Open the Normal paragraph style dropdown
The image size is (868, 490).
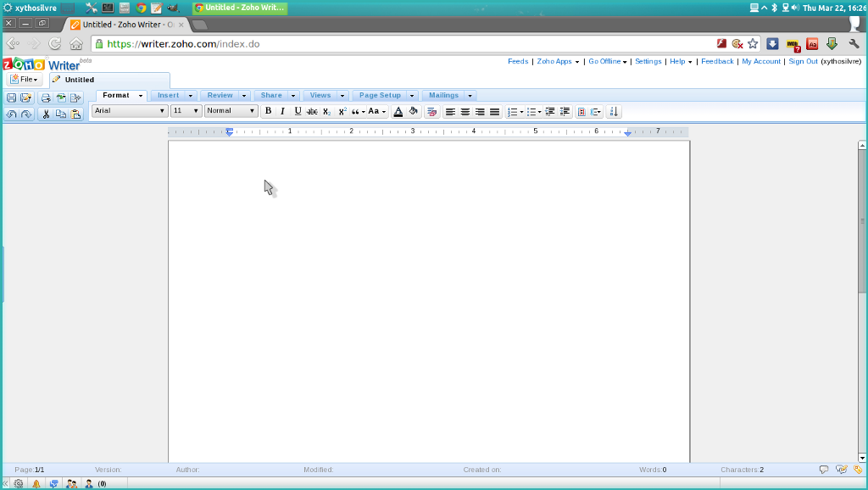231,111
